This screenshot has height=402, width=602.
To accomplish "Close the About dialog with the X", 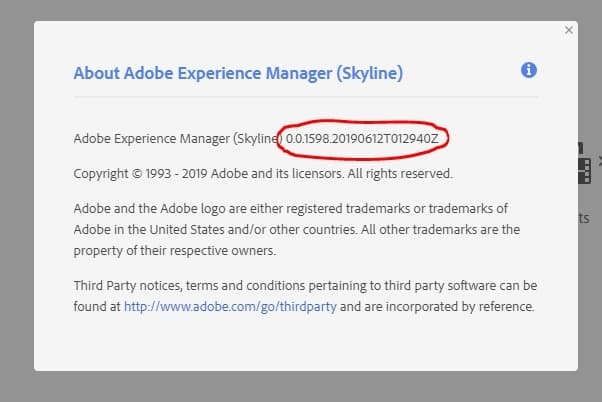I will [569, 30].
